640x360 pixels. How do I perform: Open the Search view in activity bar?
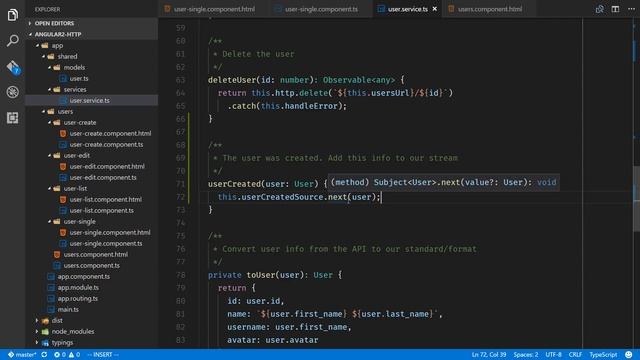13,40
